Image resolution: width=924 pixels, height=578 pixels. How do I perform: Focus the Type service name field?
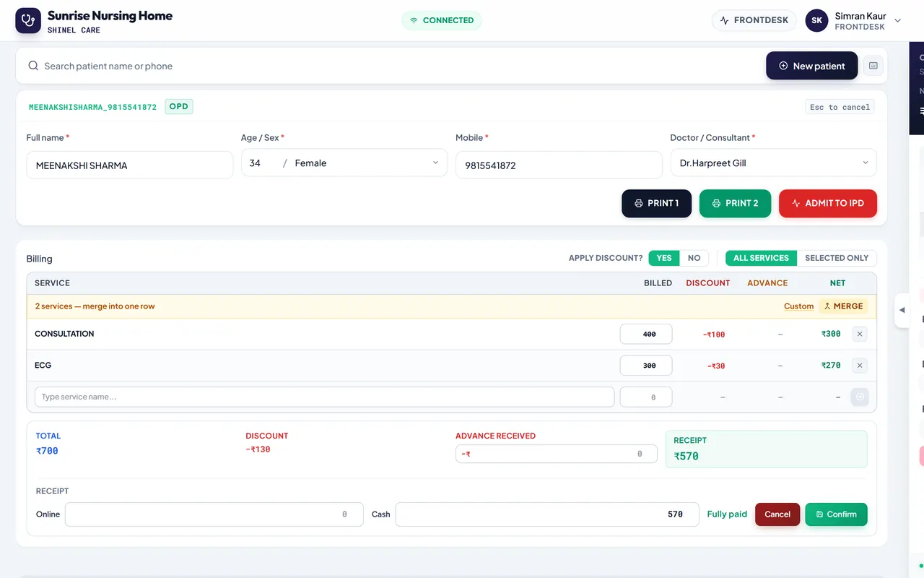click(x=324, y=397)
